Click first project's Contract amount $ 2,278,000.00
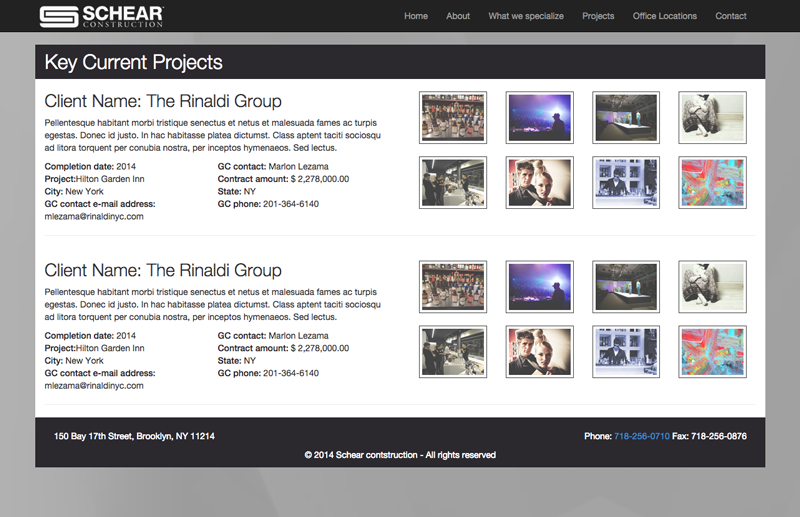The height and width of the screenshot is (517, 800). 283,179
